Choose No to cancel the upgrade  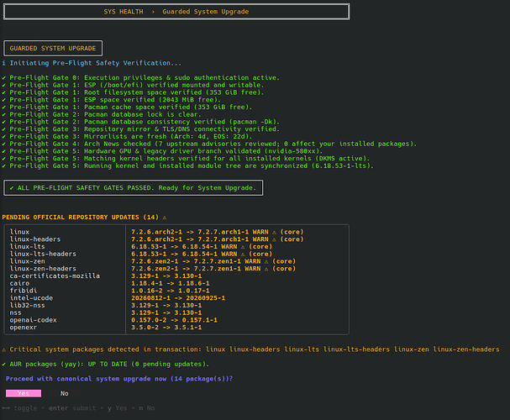[65, 393]
